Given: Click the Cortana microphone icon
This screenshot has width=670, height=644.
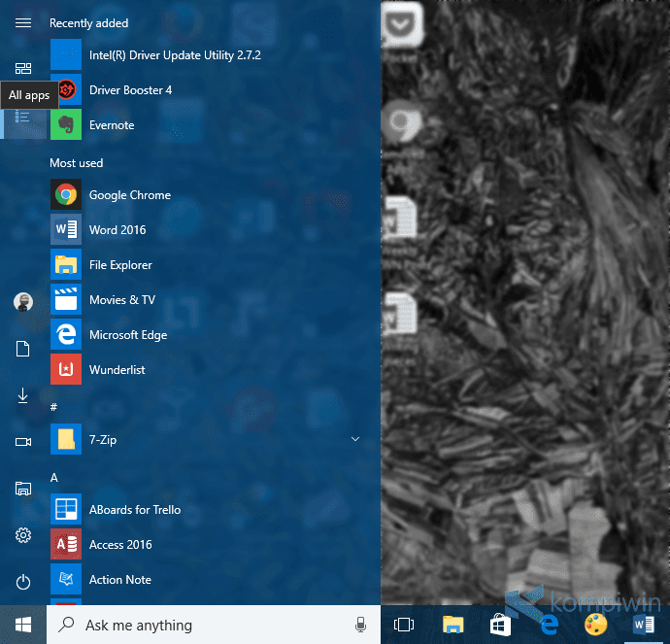Looking at the screenshot, I should pyautogui.click(x=360, y=625).
